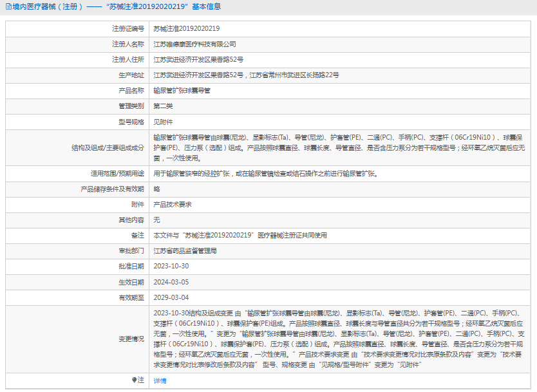Select the change-history paragraph in the 变更情况 row
Screen dimensions: 537x392
pos(339,339)
